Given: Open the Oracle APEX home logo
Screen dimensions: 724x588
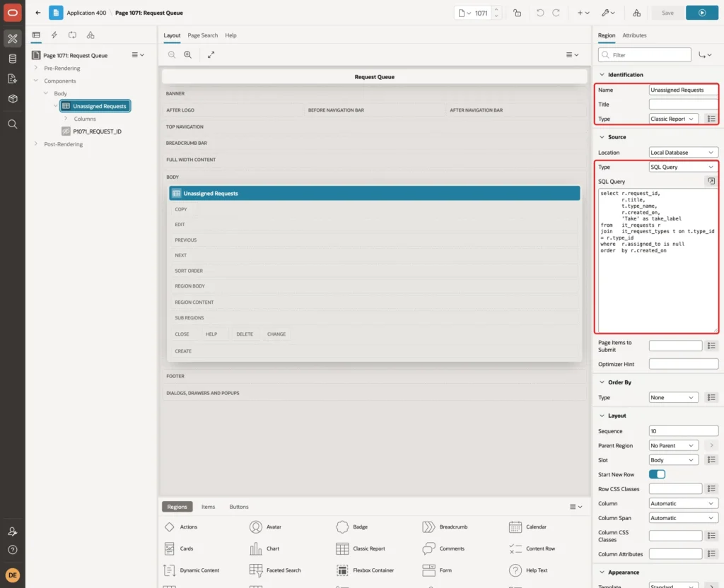Looking at the screenshot, I should coord(13,13).
